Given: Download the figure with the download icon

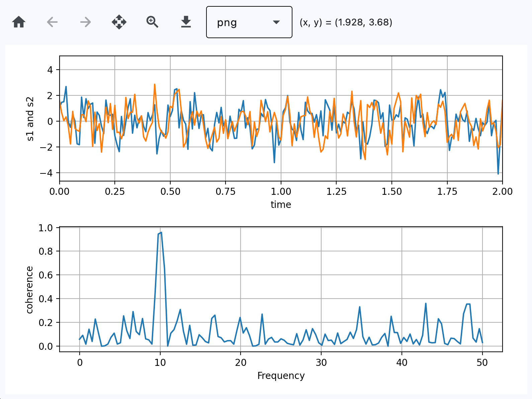Looking at the screenshot, I should pyautogui.click(x=186, y=22).
